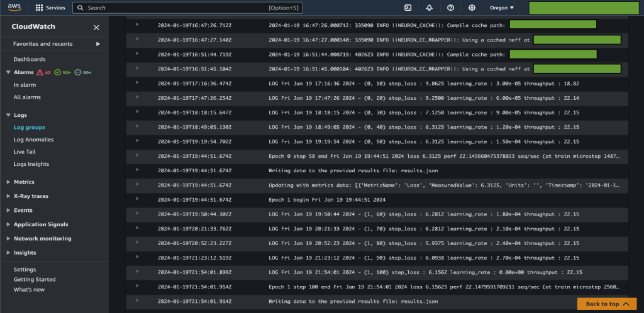Click the Alarms section heading
The height and width of the screenshot is (313, 644).
click(x=24, y=72)
